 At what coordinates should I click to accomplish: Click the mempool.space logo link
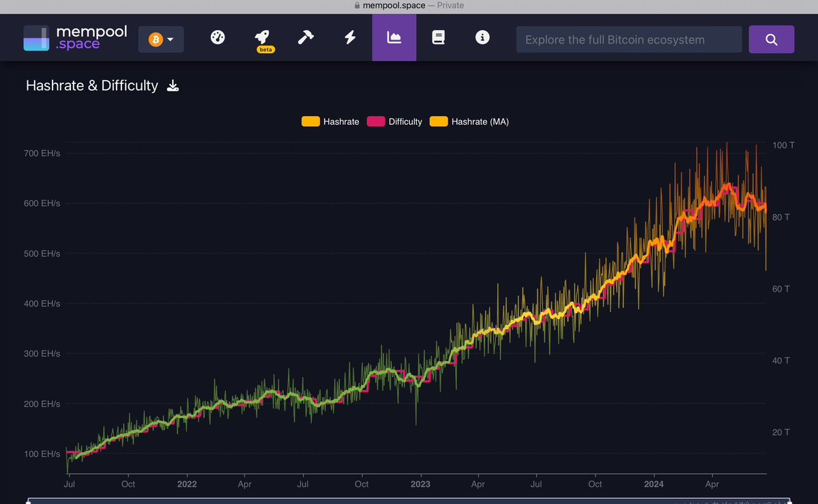(x=75, y=38)
